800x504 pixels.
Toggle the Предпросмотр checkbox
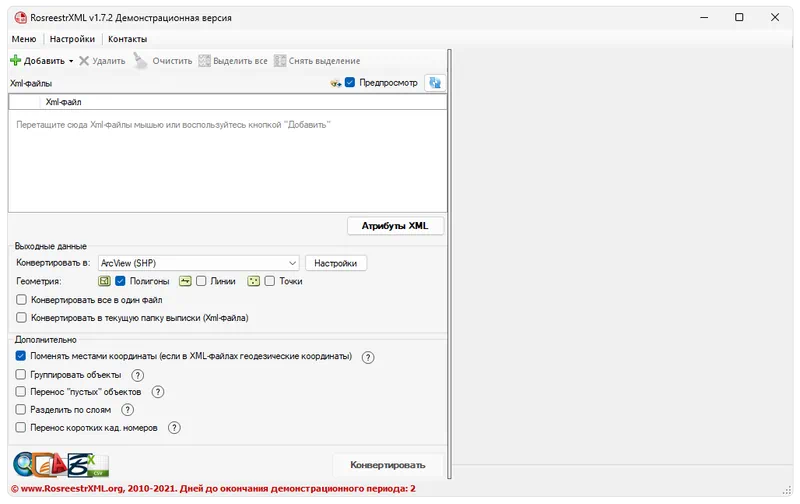pos(350,82)
